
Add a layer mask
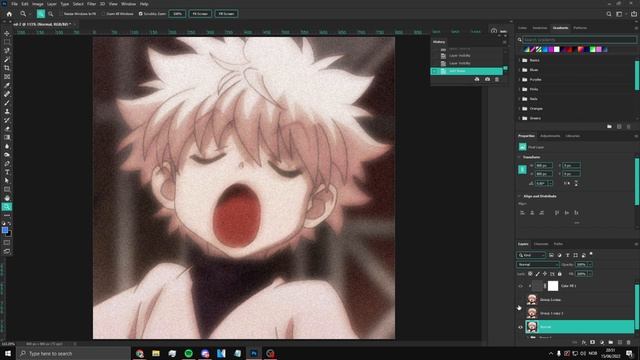click(593, 342)
